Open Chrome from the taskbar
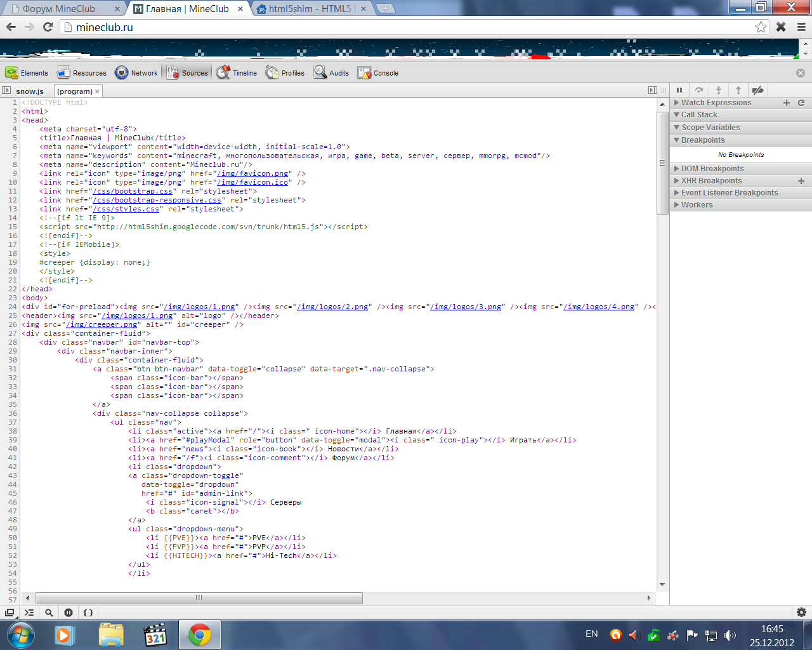812x650 pixels. coord(200,635)
